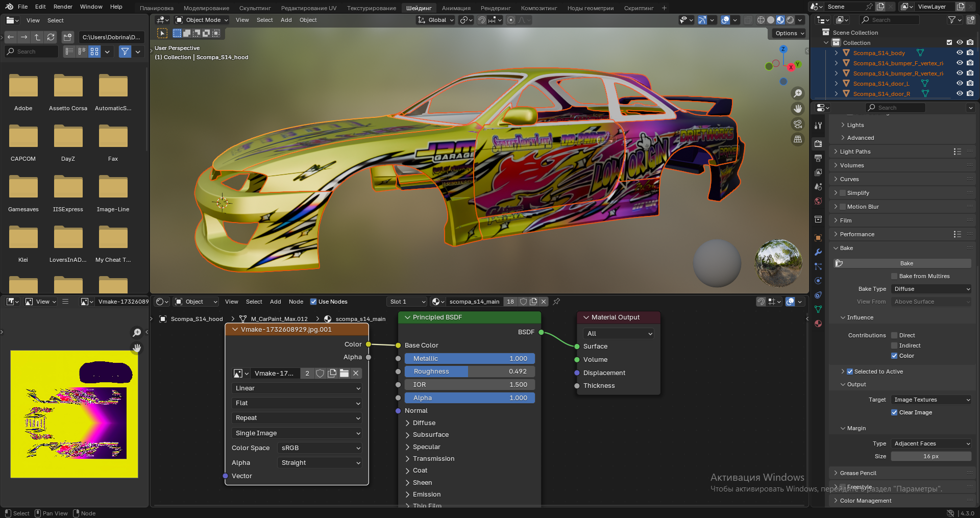
Task: Open Margin Type Adjacent Faces dropdown
Action: coord(932,443)
